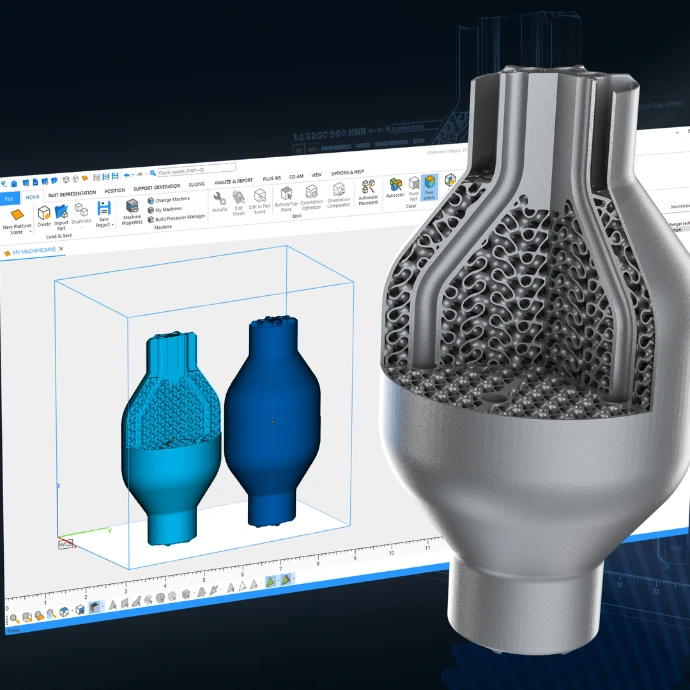Viewport: 690px width, 690px height.
Task: Open the OPTIONS & HELP tab
Action: pyautogui.click(x=348, y=172)
